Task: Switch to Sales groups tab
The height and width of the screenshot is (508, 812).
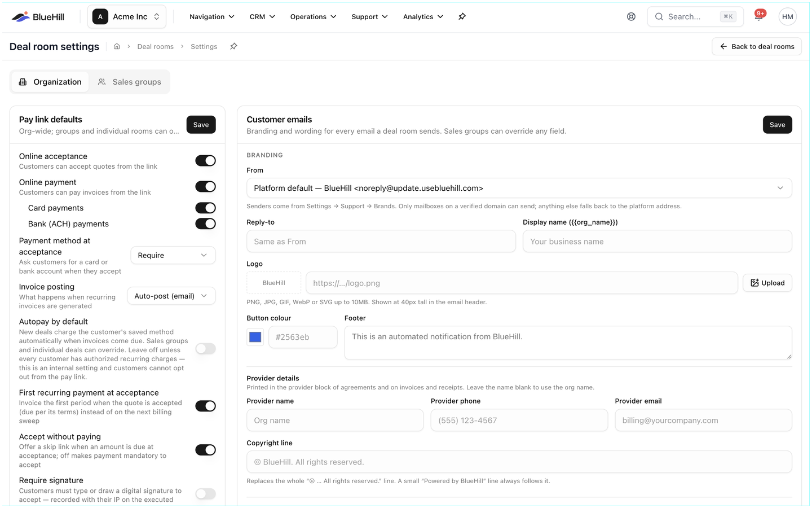Action: (x=130, y=82)
